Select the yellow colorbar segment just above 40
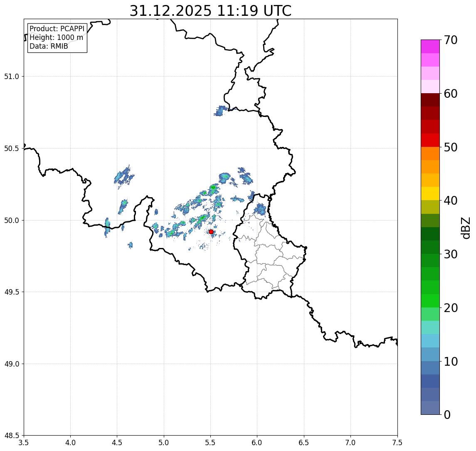 430,193
